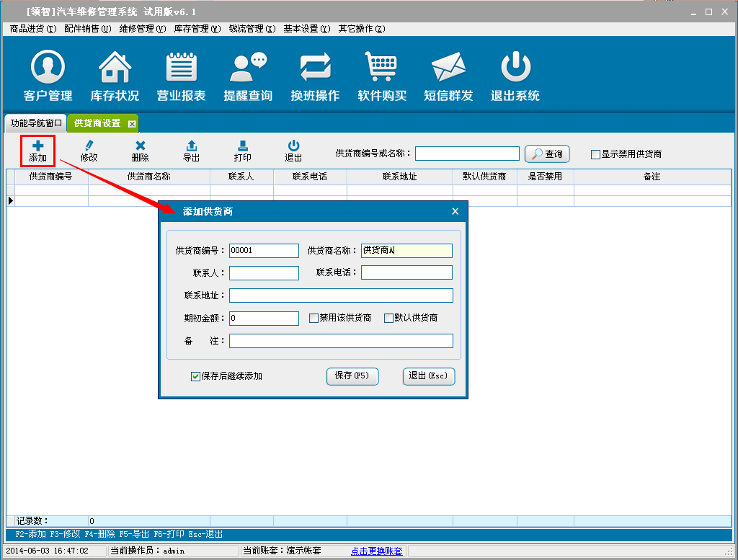Enable the 禁用该供货商 checkbox

pyautogui.click(x=314, y=318)
